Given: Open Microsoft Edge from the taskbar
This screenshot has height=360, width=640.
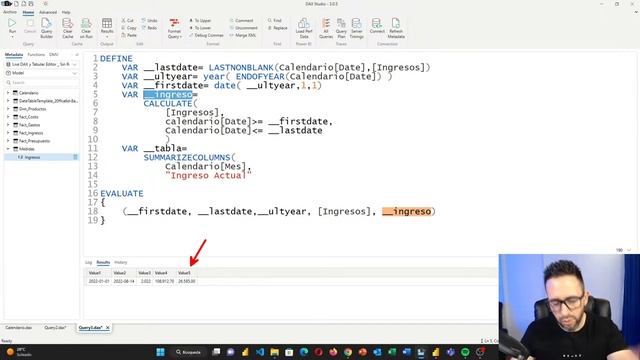Looking at the screenshot, I should click(304, 352).
